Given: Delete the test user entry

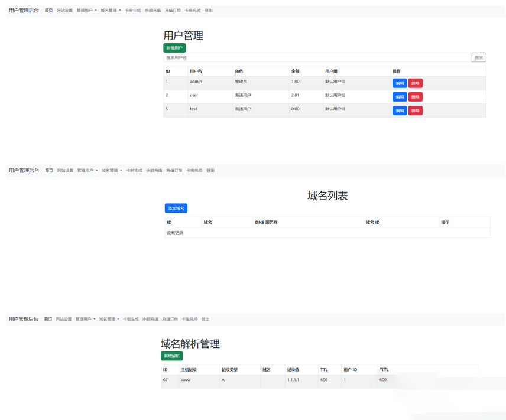Looking at the screenshot, I should pos(416,110).
